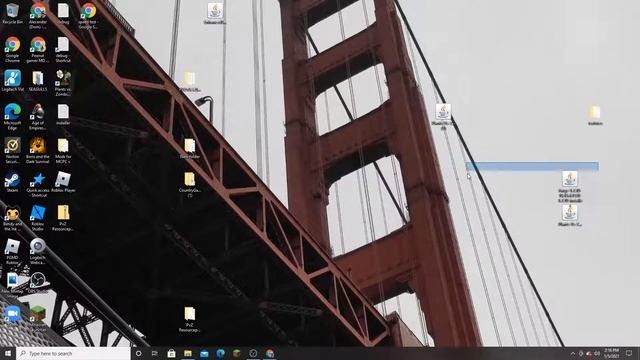Launch OBS Studio desktop icon
Screen dimensions: 640x360
click(x=38, y=283)
